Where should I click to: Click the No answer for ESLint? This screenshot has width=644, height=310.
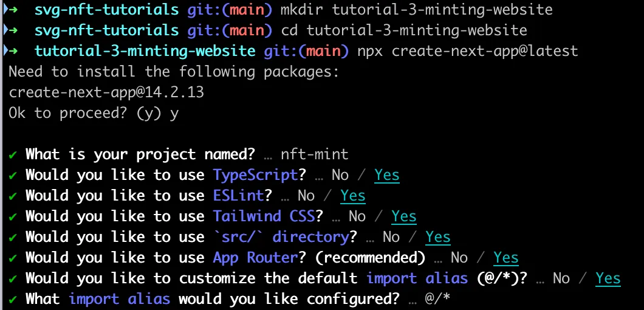306,196
